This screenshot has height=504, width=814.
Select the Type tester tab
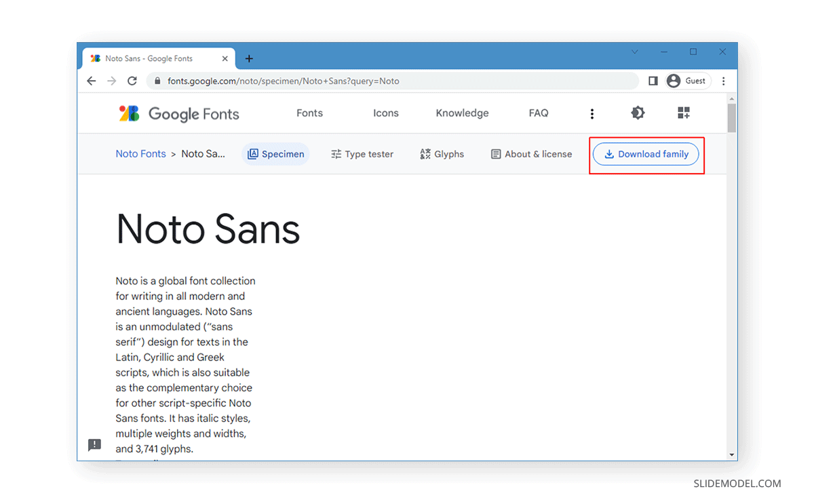(362, 154)
